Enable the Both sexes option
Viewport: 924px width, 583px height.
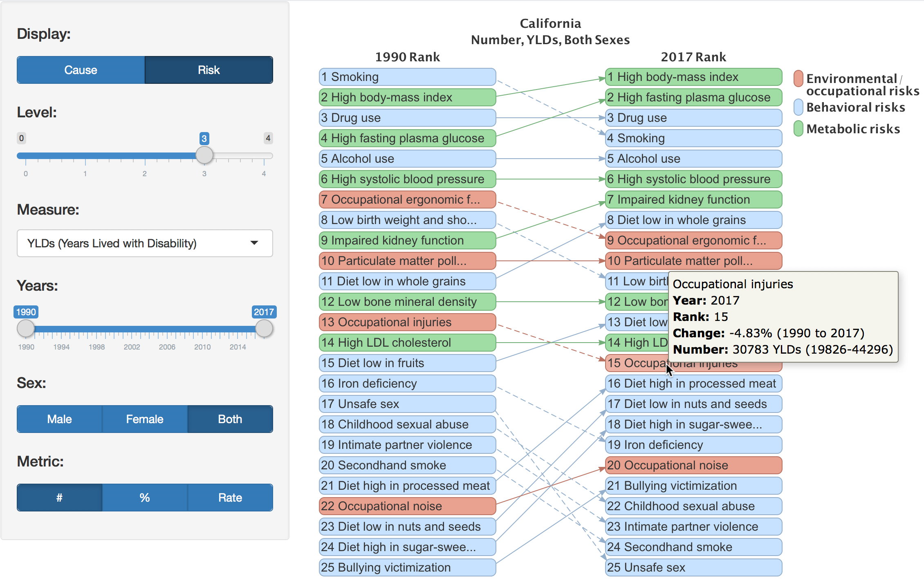[x=230, y=419]
